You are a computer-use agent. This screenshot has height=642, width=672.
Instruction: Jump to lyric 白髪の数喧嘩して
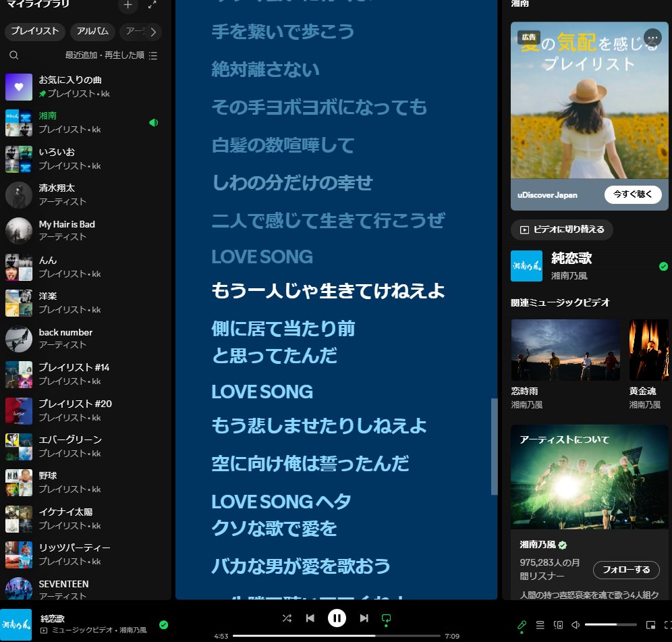283,145
